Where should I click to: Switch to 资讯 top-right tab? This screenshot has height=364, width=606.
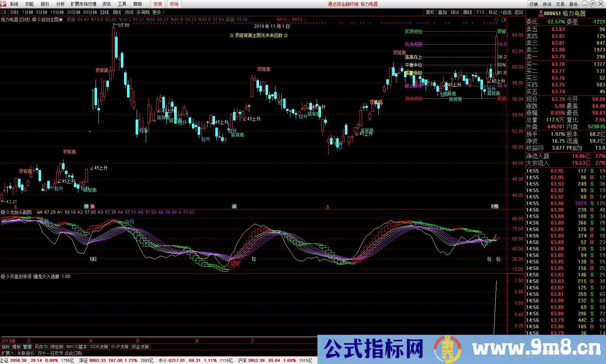[x=547, y=4]
